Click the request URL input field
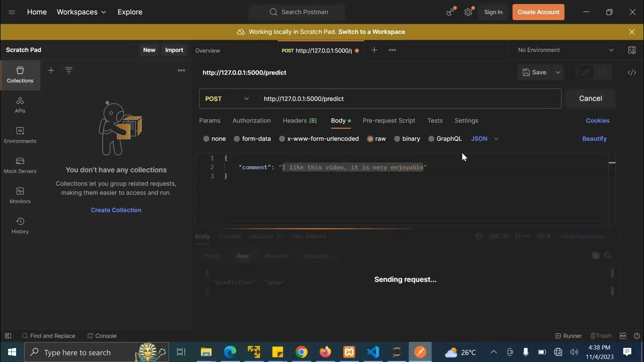This screenshot has height=362, width=644. pyautogui.click(x=410, y=99)
